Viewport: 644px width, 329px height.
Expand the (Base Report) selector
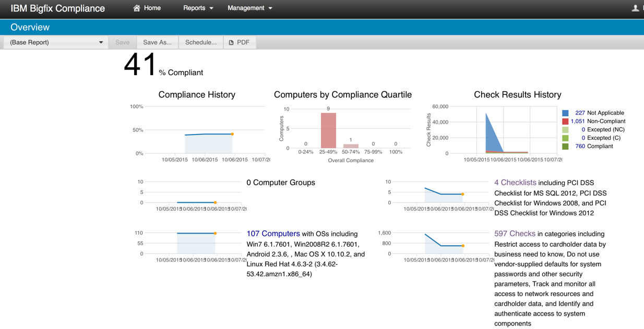101,42
